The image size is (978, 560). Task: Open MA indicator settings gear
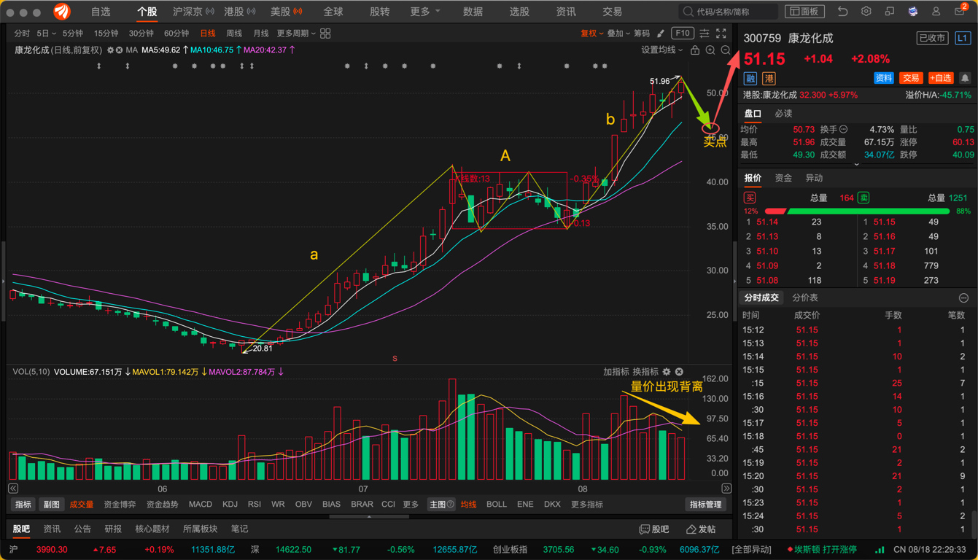pyautogui.click(x=110, y=50)
